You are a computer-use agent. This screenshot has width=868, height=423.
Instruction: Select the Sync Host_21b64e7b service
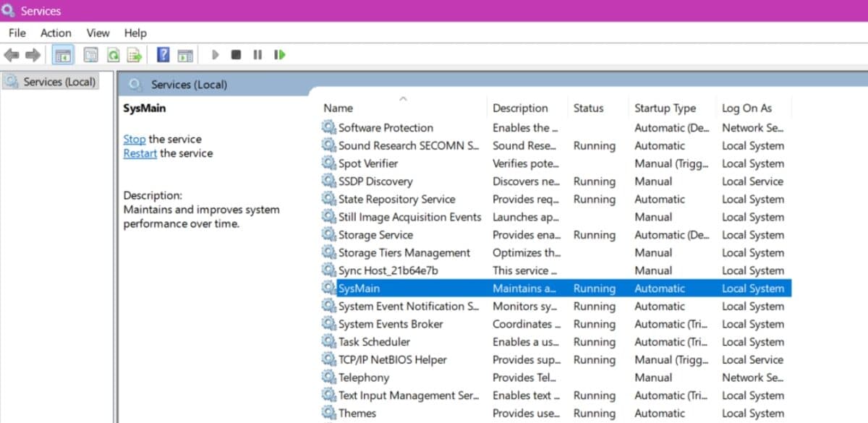[x=388, y=270]
